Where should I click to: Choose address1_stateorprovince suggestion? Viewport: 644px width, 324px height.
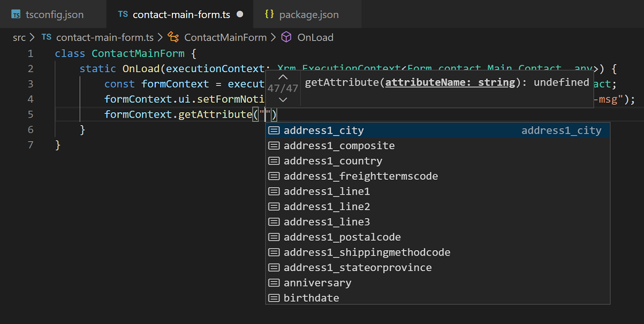pos(438,267)
